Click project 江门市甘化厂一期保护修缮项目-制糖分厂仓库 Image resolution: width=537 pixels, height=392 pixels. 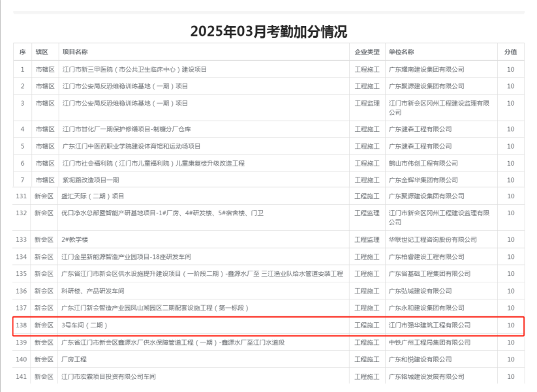[127, 129]
